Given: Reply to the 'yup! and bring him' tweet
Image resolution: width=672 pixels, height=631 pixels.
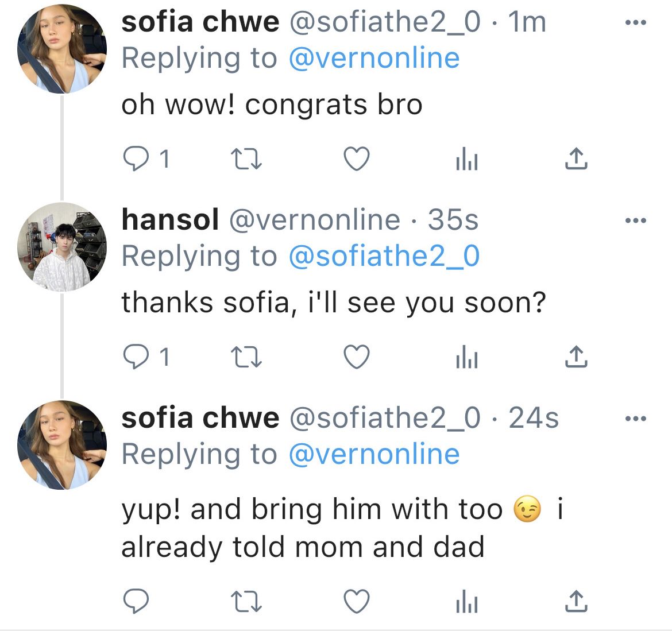Looking at the screenshot, I should [x=137, y=602].
